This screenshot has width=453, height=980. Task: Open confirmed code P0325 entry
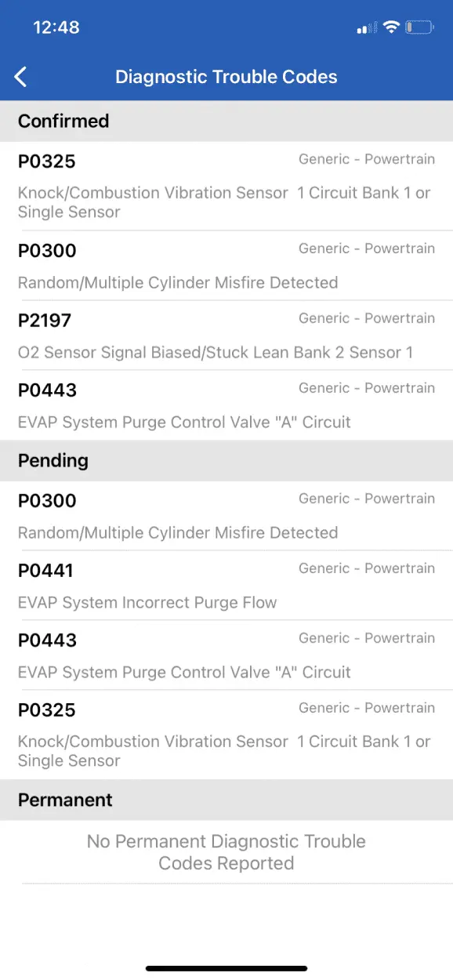[226, 186]
